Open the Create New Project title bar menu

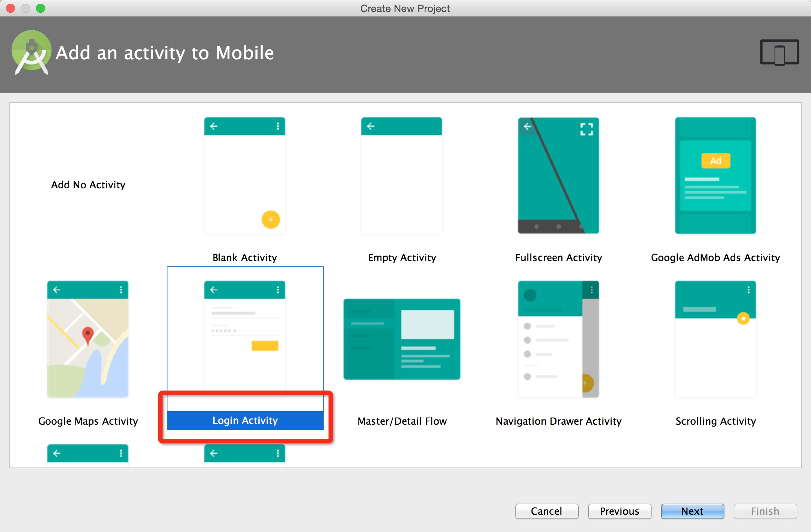tap(405, 7)
